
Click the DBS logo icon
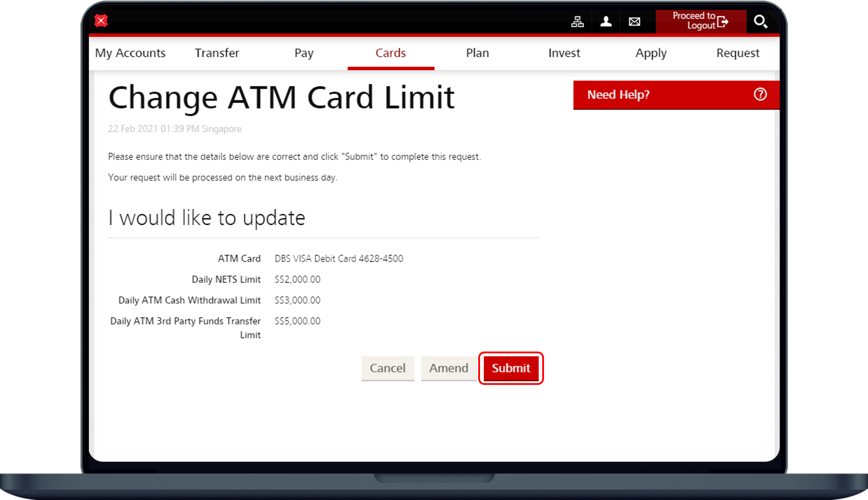[101, 21]
